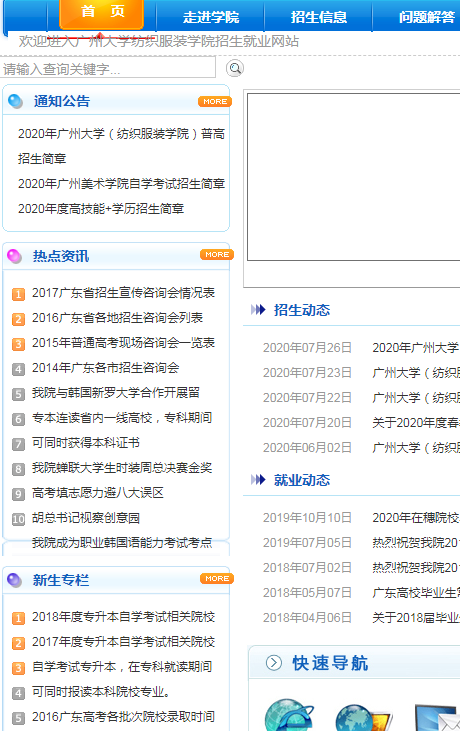Open 2020年在穗院校 entry dated 2019年10月10日
The width and height of the screenshot is (460, 731).
[416, 517]
